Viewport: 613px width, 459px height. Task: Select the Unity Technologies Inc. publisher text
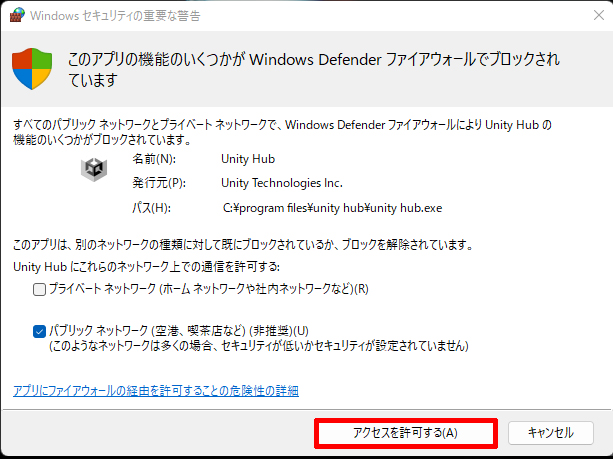(x=282, y=183)
